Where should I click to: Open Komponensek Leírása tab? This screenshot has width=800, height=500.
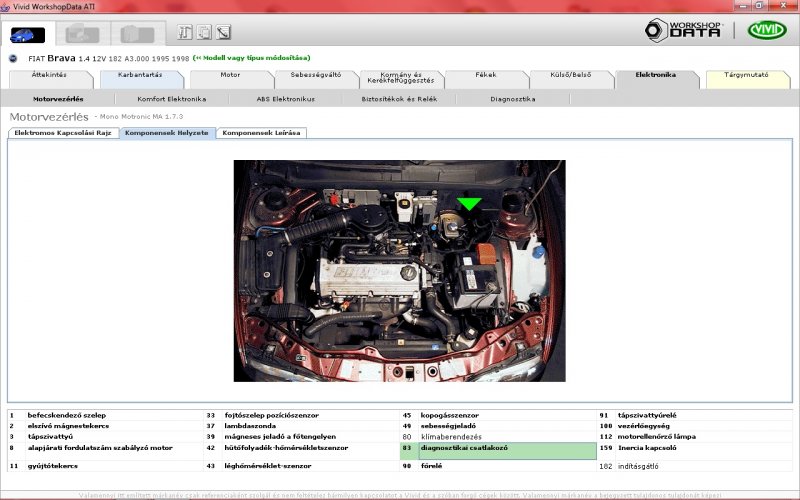261,133
